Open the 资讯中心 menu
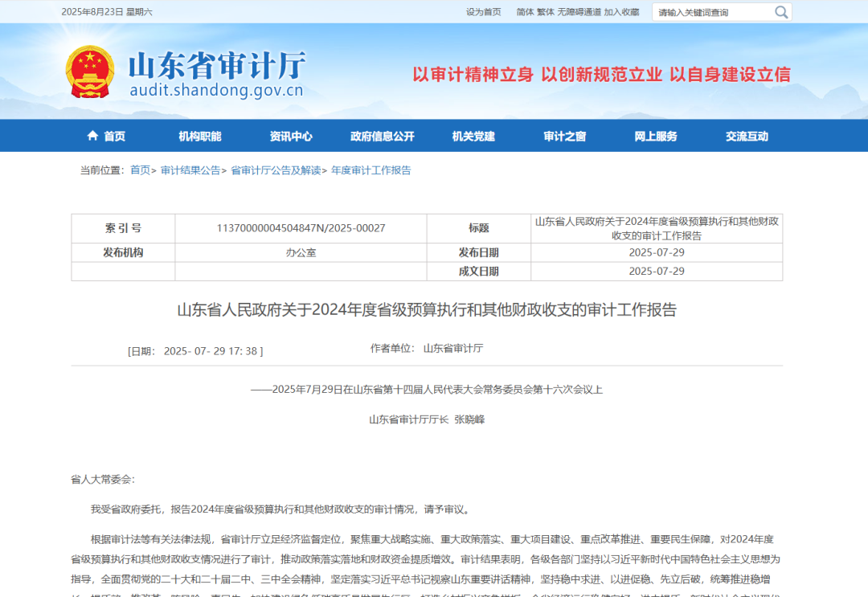This screenshot has width=868, height=597. tap(291, 136)
